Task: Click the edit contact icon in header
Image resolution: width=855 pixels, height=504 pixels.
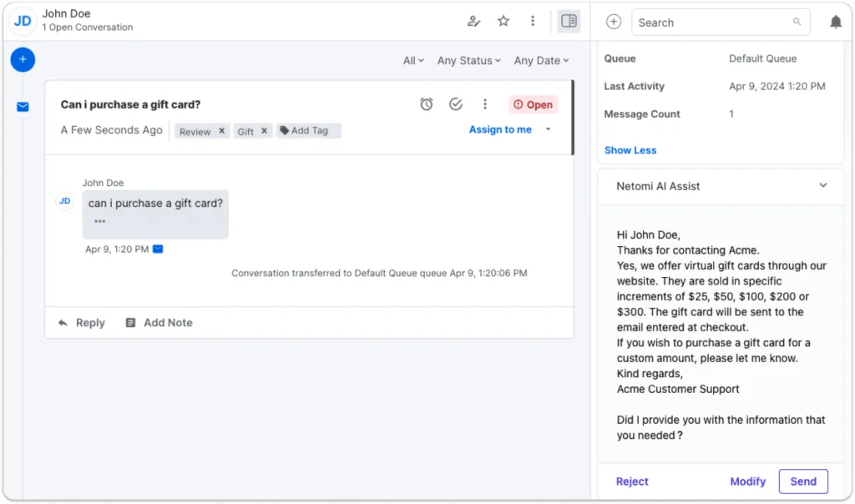Action: coord(474,22)
